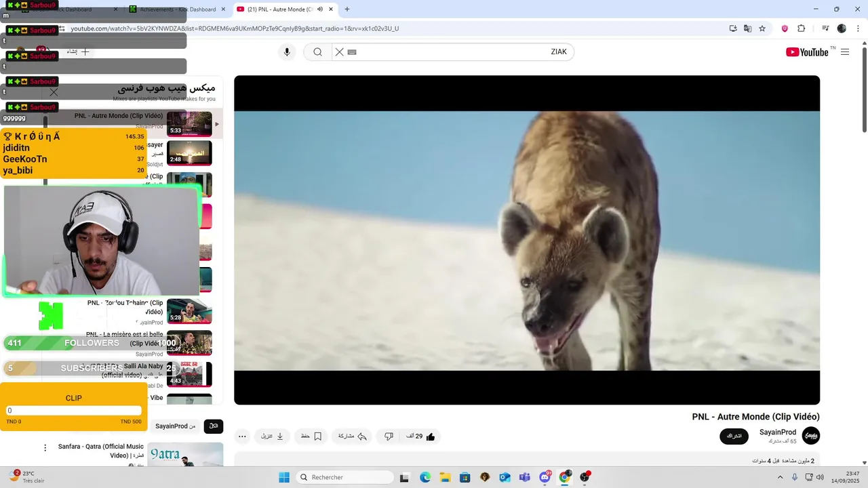Viewport: 868px width, 488px height.
Task: Open weather widget showing 23°C
Action: pos(27,477)
